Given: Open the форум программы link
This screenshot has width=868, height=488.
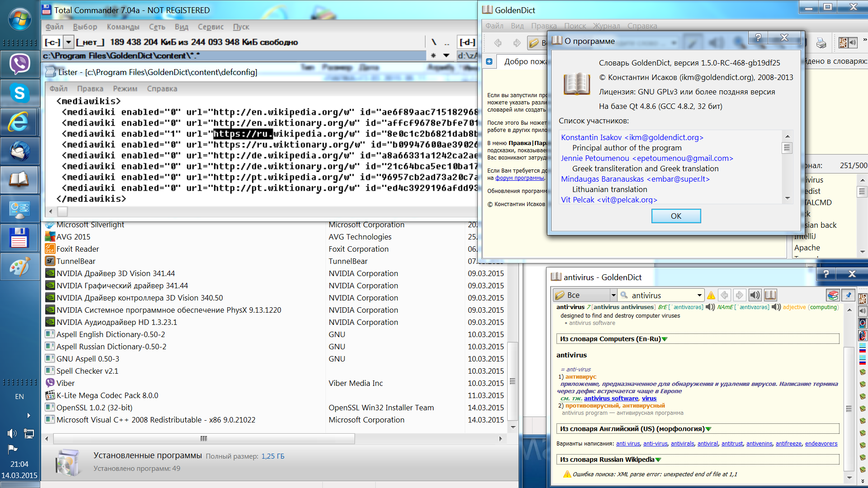Looking at the screenshot, I should point(519,178).
